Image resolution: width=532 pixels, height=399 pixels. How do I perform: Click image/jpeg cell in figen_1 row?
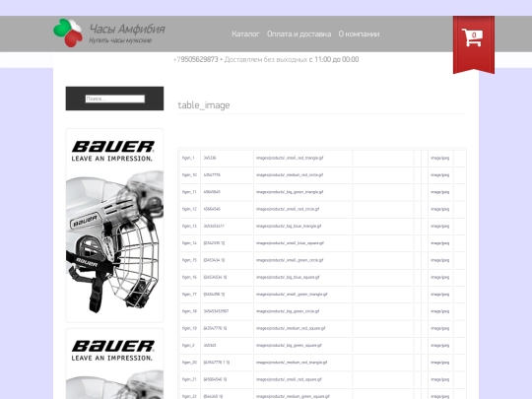(x=440, y=158)
